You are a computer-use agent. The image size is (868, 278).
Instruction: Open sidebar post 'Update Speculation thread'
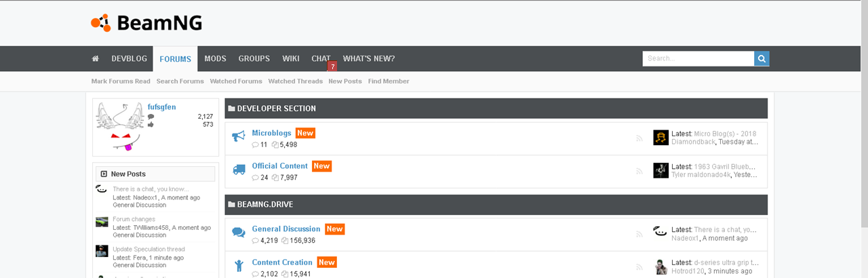(x=149, y=249)
